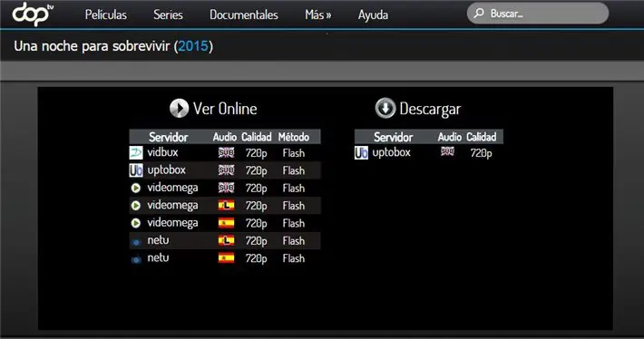Select the Descargar heading
This screenshot has width=644, height=339.
(430, 109)
